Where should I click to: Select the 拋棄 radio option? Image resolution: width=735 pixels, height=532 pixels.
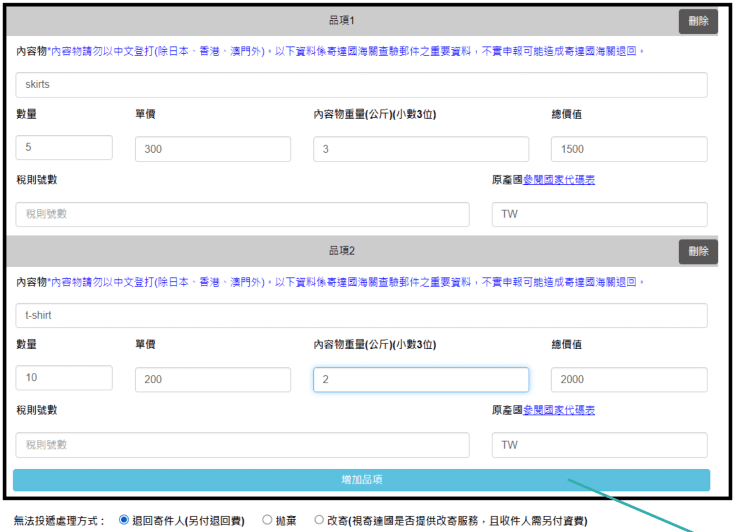click(267, 520)
